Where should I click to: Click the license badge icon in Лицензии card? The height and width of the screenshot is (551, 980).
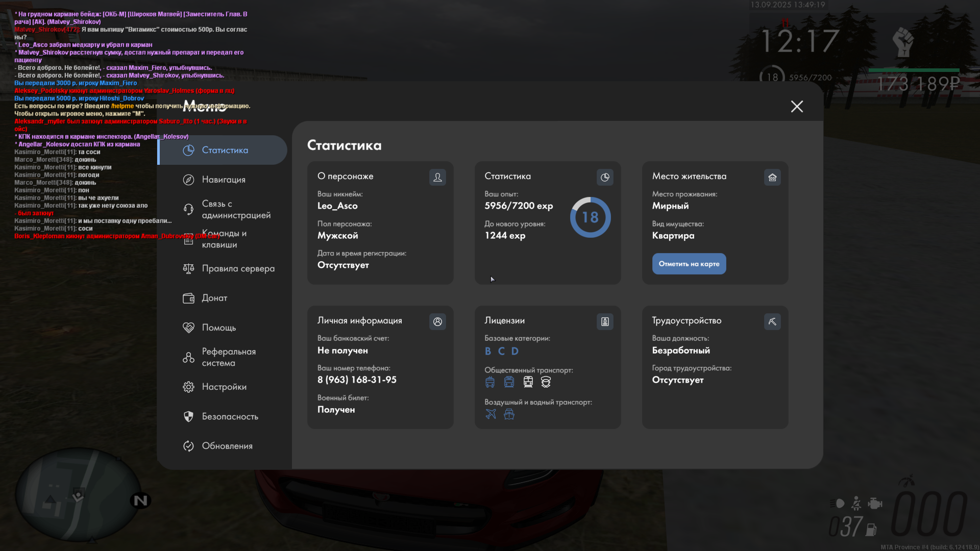605,321
